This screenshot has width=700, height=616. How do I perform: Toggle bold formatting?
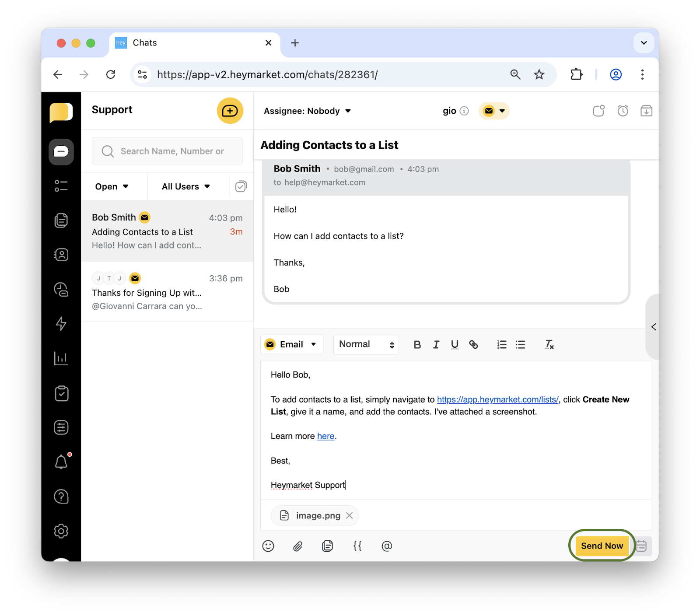[x=417, y=345]
